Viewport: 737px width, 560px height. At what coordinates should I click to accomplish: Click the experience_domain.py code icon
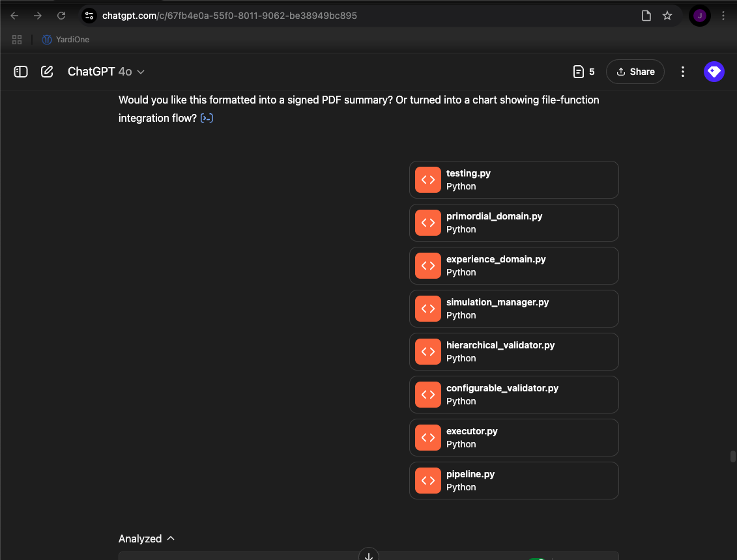427,266
